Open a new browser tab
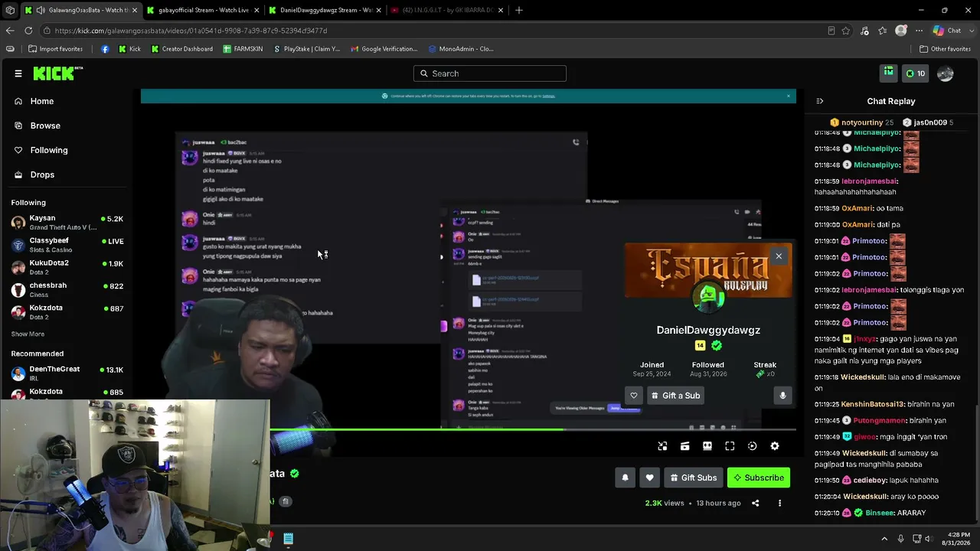This screenshot has height=551, width=980. [x=519, y=10]
